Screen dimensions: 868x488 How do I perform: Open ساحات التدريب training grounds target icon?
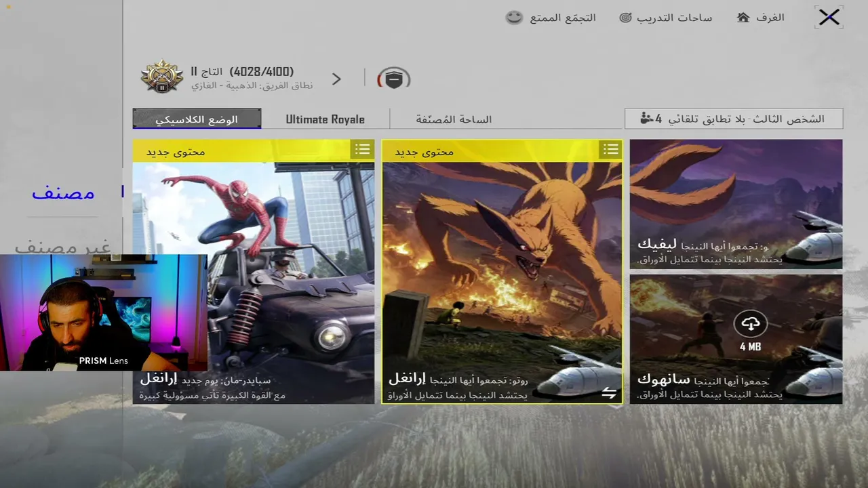[x=625, y=18]
